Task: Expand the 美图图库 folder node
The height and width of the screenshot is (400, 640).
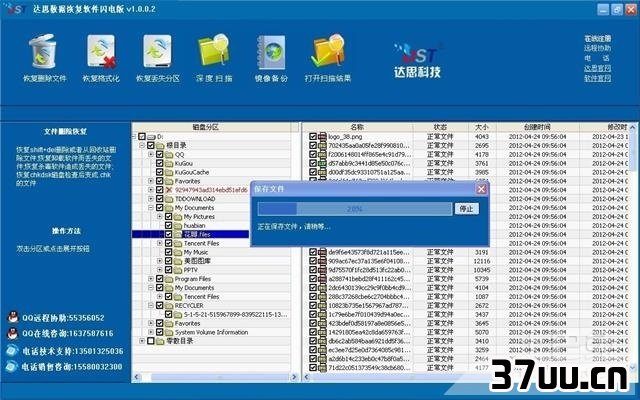Action: pyautogui.click(x=160, y=261)
